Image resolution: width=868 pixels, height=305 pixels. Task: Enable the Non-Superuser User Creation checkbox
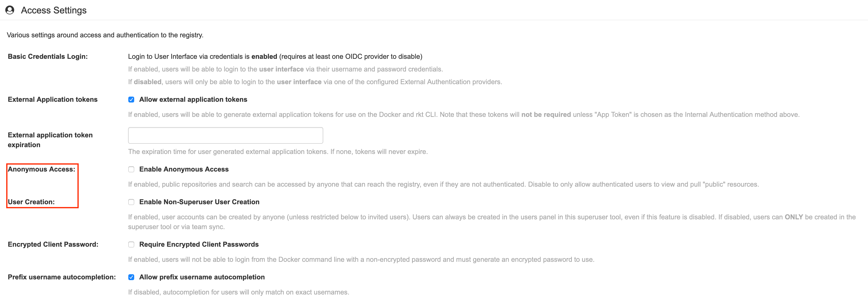click(131, 202)
